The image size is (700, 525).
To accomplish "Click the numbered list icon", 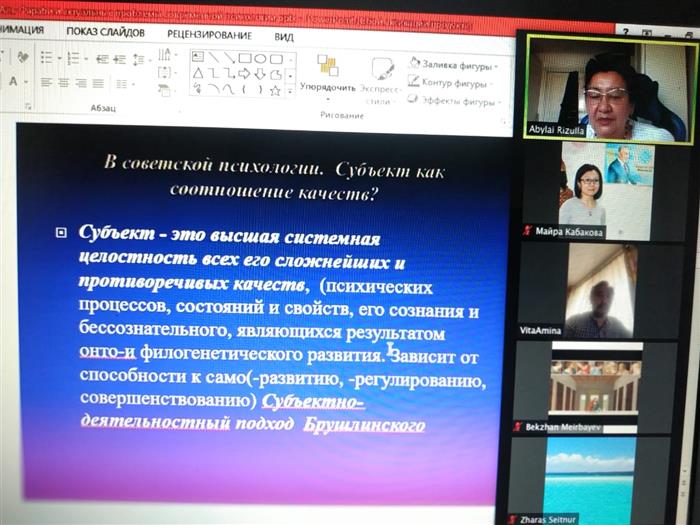I will (x=77, y=57).
